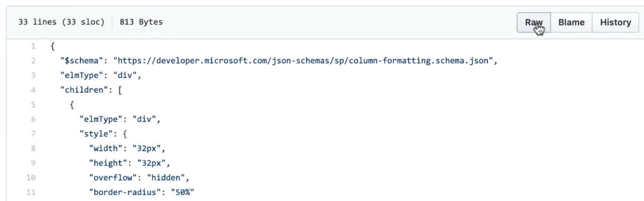Select line number 5 in the gutter
The width and height of the screenshot is (644, 201).
tap(33, 105)
